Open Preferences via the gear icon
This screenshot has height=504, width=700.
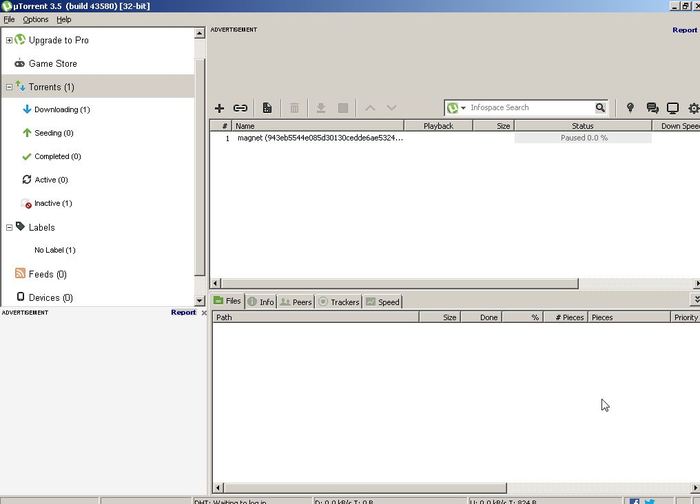694,108
